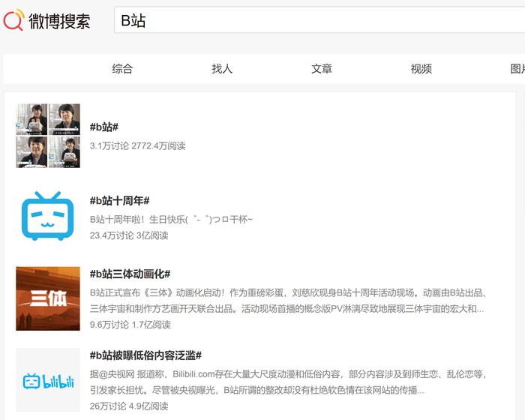Click the B站十周年啦 birthday description text
525x420 pixels.
(171, 220)
